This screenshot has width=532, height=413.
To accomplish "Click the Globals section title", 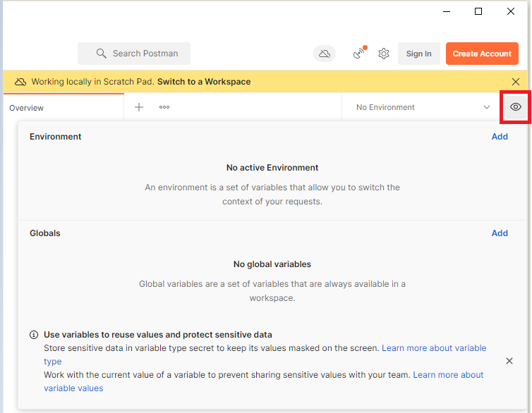I will point(44,233).
